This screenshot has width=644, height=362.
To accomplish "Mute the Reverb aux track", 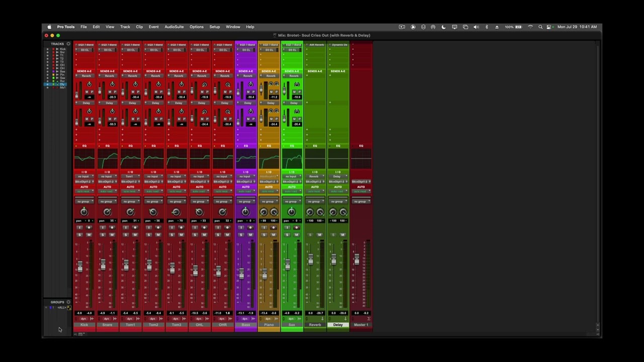I will tap(319, 235).
